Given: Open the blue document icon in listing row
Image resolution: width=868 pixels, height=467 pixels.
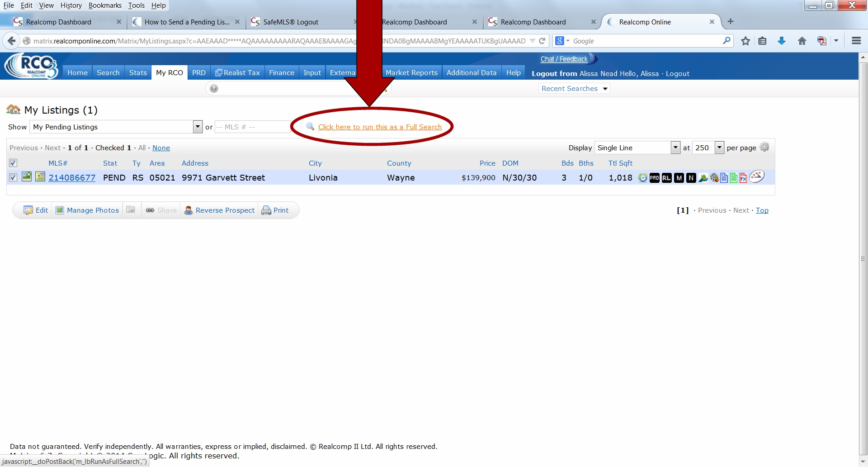Looking at the screenshot, I should tap(724, 178).
